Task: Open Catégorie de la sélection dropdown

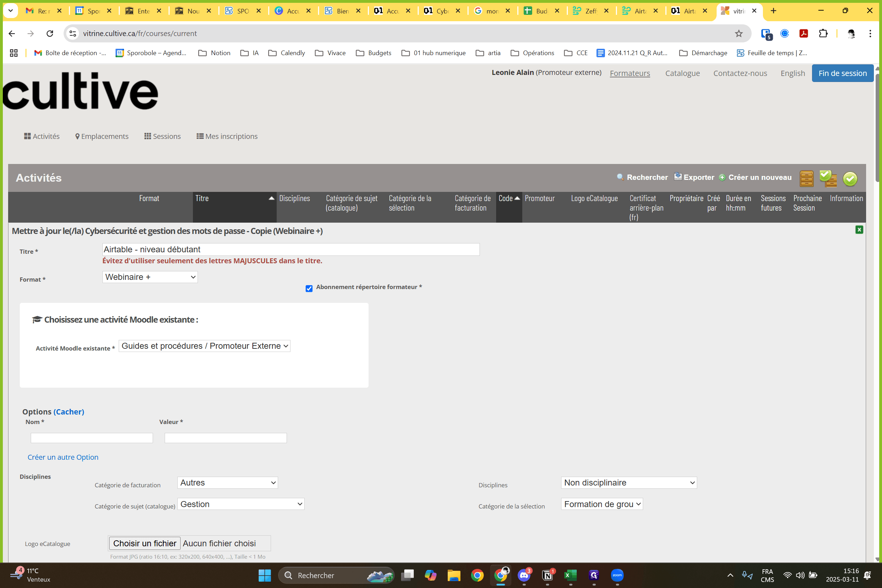Action: point(602,504)
